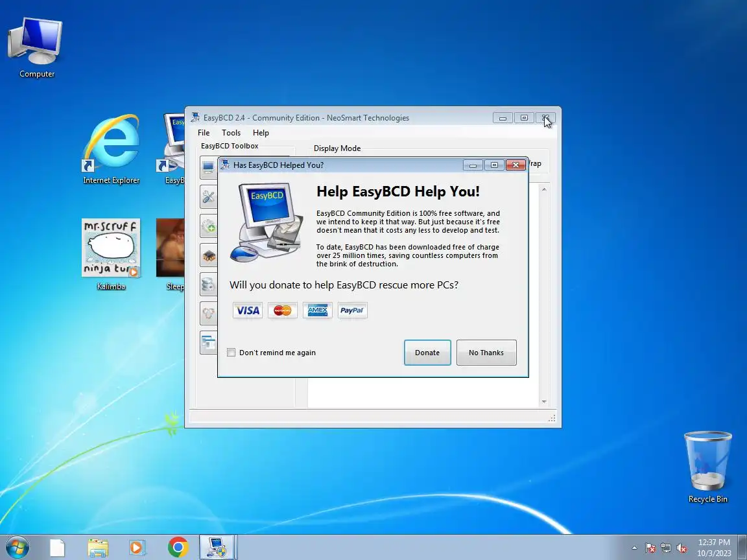
Task: Pick the AMEX payment icon
Action: pos(317,310)
